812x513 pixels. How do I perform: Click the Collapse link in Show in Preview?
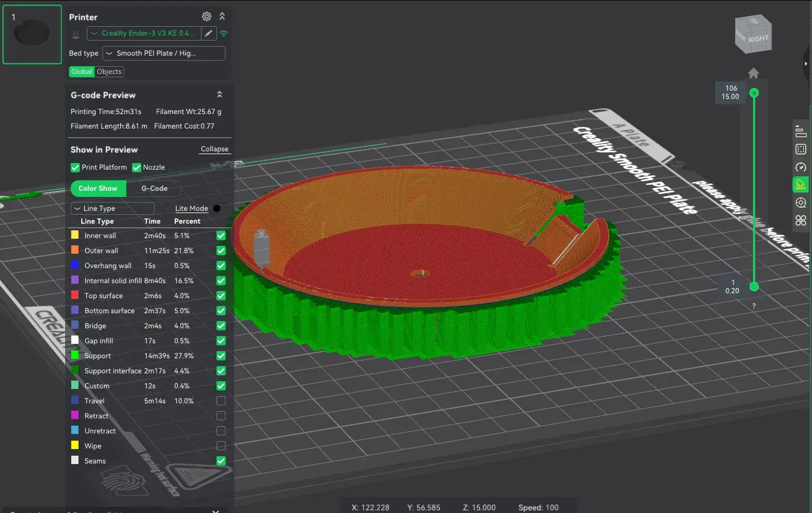(x=215, y=149)
